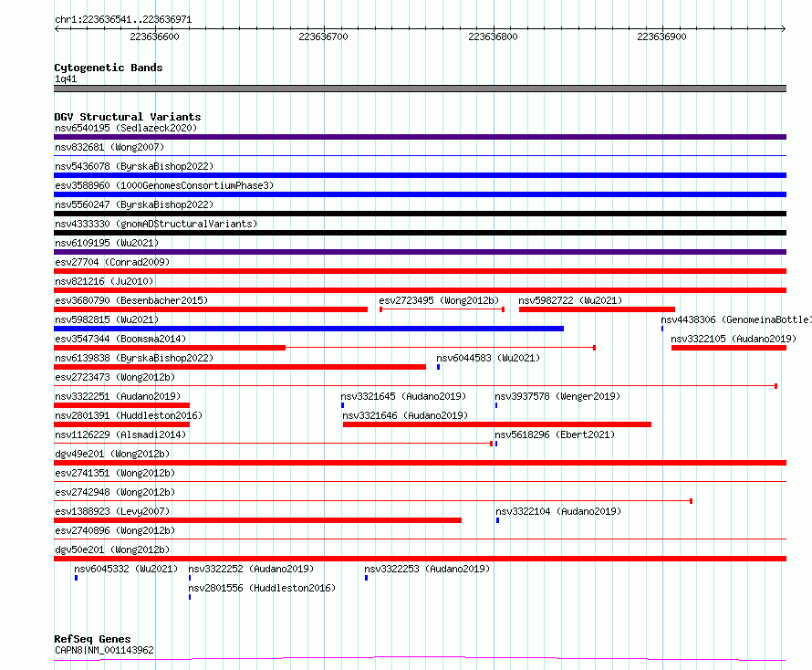Click the red nsv6139838 variant bar
The width and height of the screenshot is (812, 670).
240,367
